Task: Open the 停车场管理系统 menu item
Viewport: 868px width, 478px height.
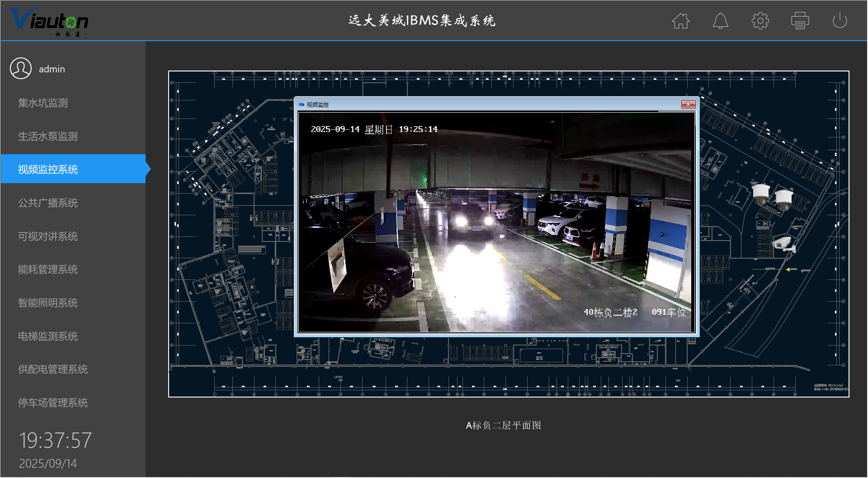Action: coord(53,402)
